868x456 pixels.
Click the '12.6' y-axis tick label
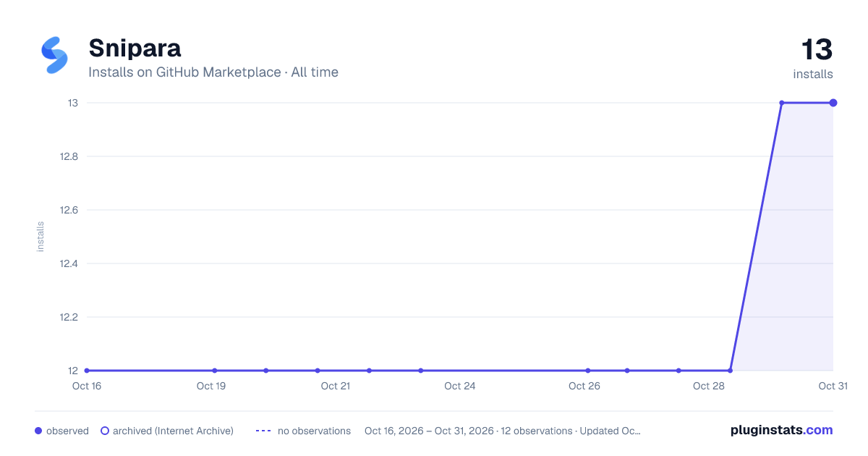69,210
